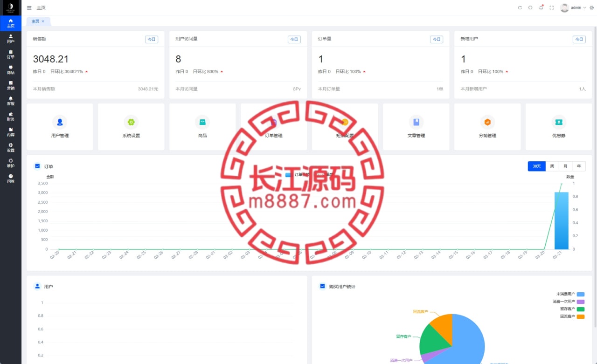
Task: Toggle fullscreen mode icon
Action: pos(552,7)
